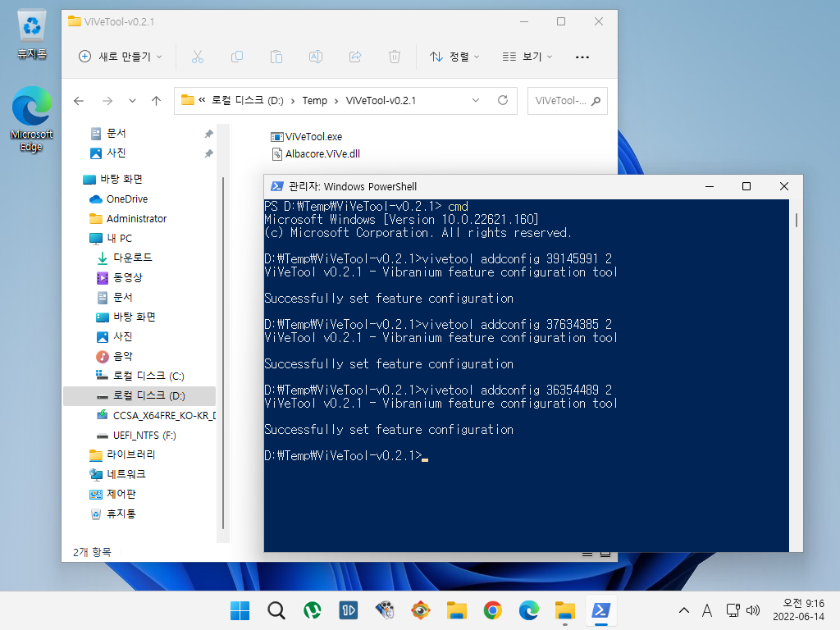Click 로컬 디스크 (D:) breadcrumb segment
840x630 pixels.
pos(247,100)
